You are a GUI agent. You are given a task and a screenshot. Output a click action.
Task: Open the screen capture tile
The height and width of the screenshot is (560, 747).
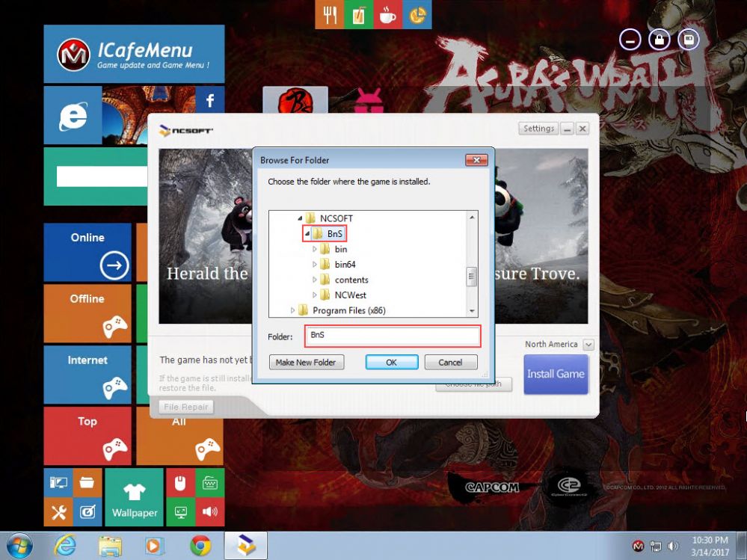[87, 512]
